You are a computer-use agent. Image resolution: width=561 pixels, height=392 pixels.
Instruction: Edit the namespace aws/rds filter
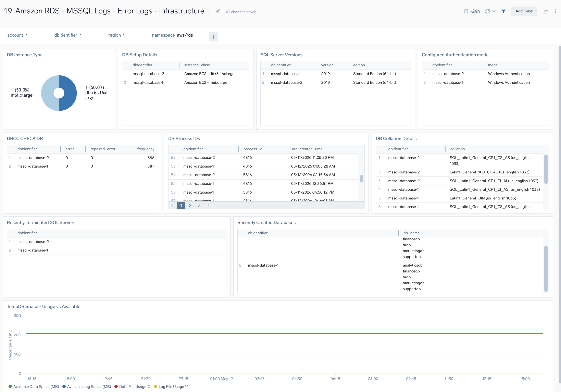tap(188, 35)
